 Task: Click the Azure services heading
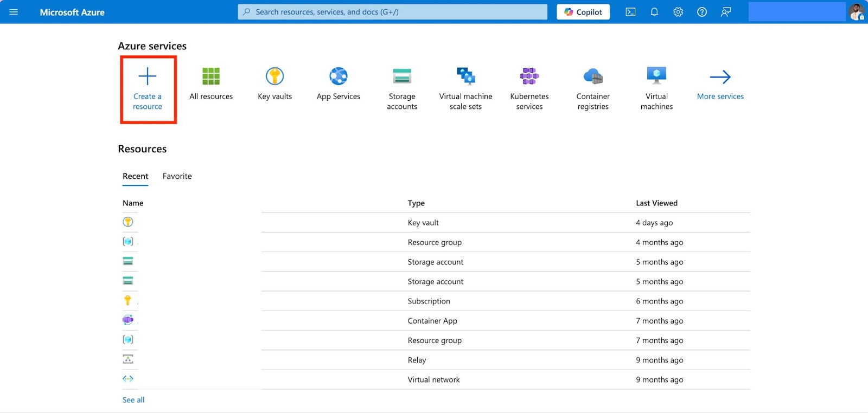click(152, 46)
